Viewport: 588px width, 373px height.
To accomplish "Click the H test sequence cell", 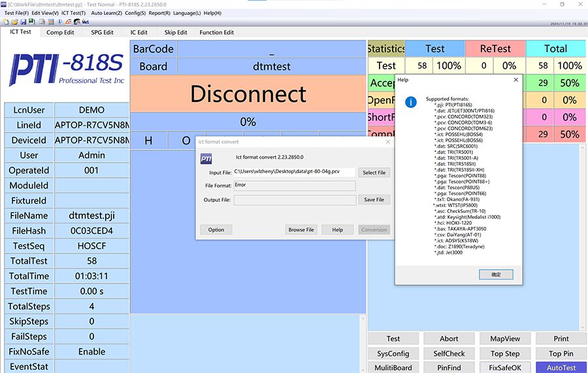I will pos(148,140).
